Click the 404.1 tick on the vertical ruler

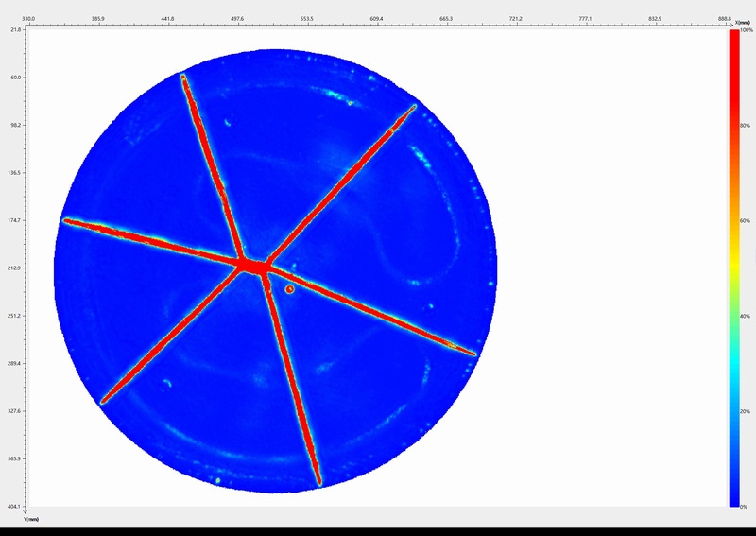coord(14,507)
